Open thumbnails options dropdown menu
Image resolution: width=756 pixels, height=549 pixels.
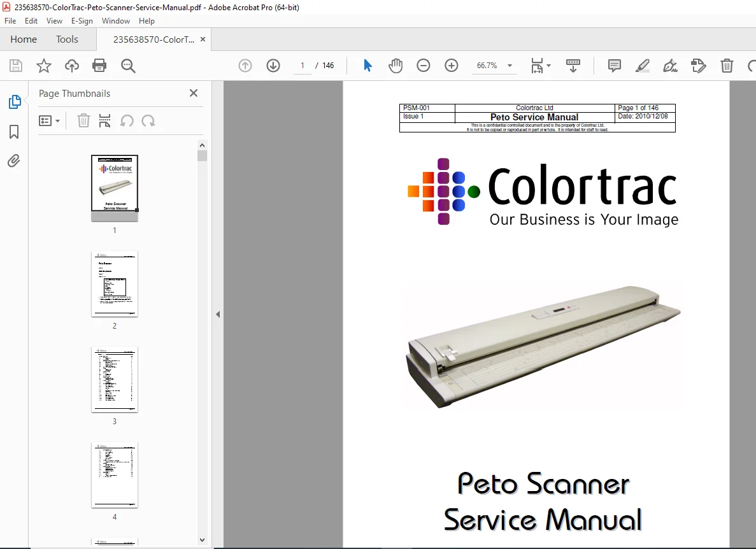pyautogui.click(x=49, y=120)
